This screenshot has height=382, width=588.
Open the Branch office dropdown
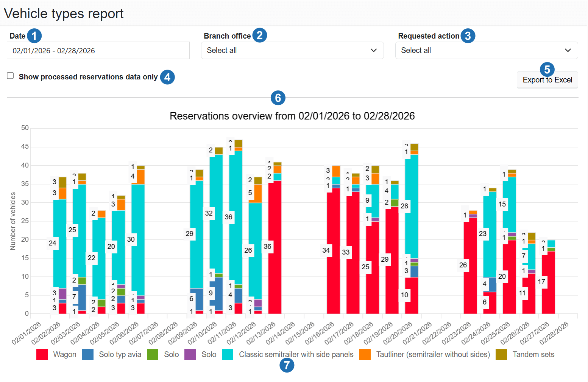coord(292,51)
